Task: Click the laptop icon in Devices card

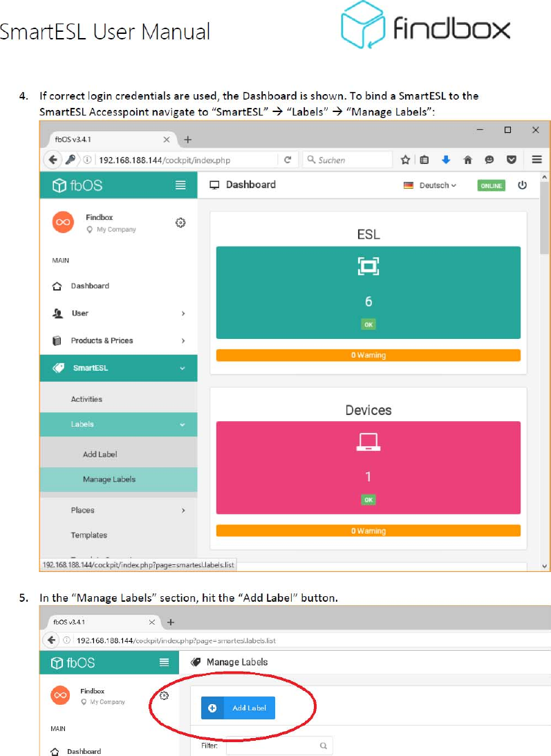Action: (368, 442)
